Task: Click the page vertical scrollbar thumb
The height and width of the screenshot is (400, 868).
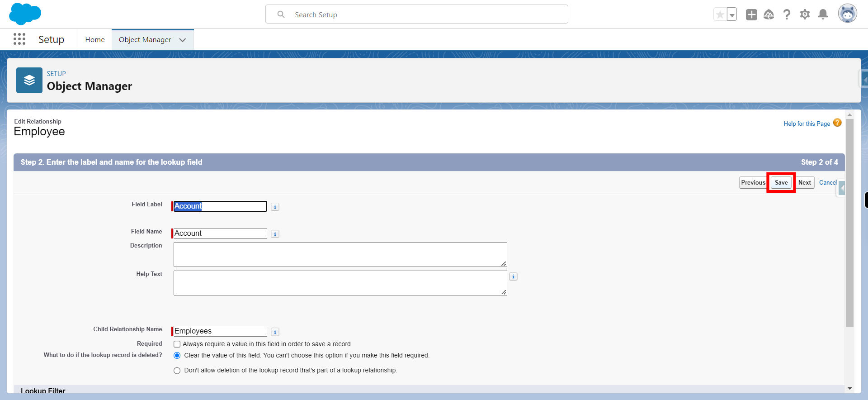Action: tap(849, 223)
